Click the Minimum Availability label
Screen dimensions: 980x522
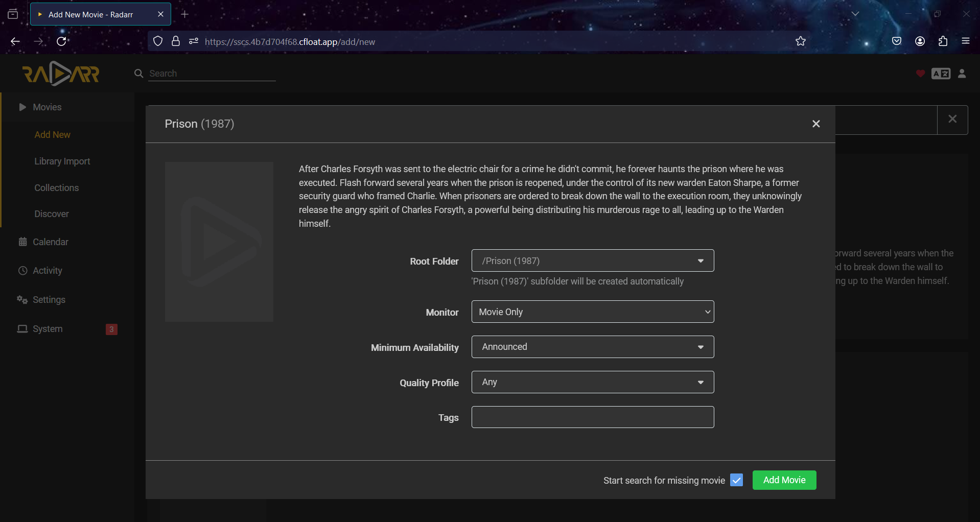coord(415,347)
